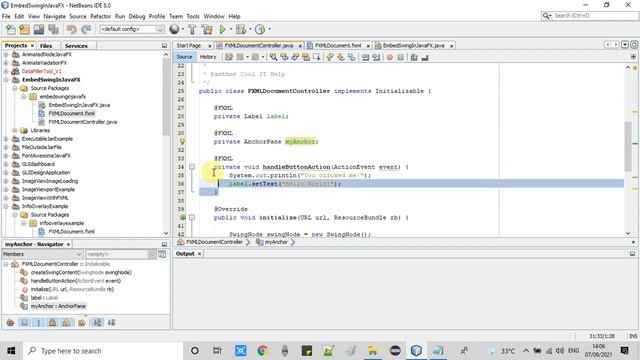Open the notification center icon
The width and height of the screenshot is (640, 360).
(x=624, y=351)
